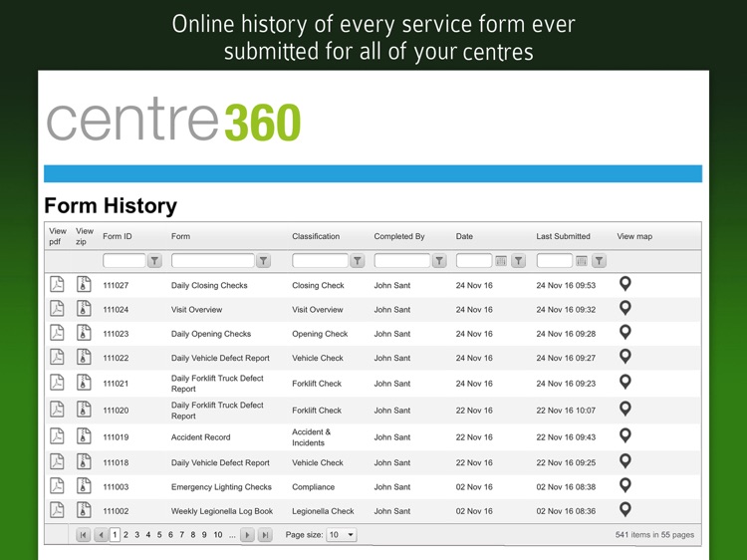Apply the Form name filter button
The height and width of the screenshot is (560, 747).
(x=264, y=261)
